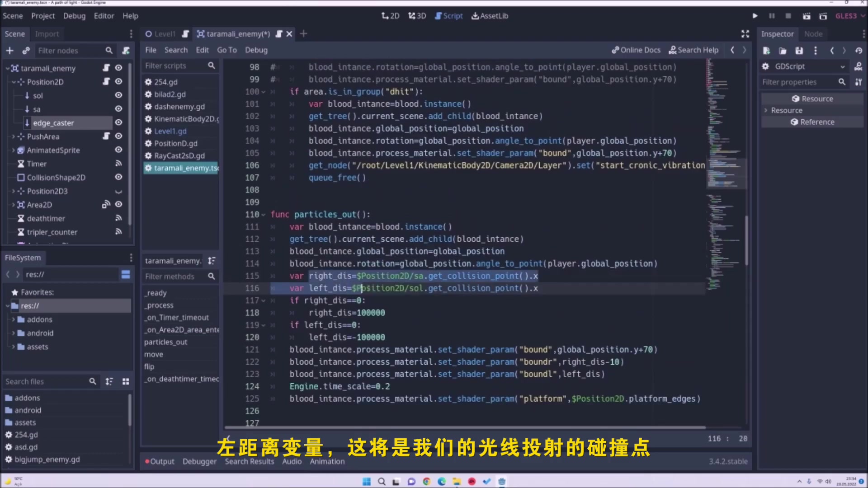Switch FileSystem to grid view

pyautogui.click(x=126, y=382)
